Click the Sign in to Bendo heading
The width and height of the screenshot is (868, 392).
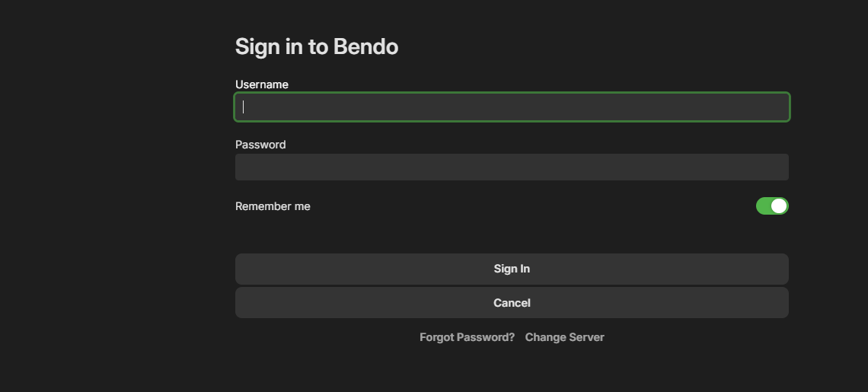point(317,46)
